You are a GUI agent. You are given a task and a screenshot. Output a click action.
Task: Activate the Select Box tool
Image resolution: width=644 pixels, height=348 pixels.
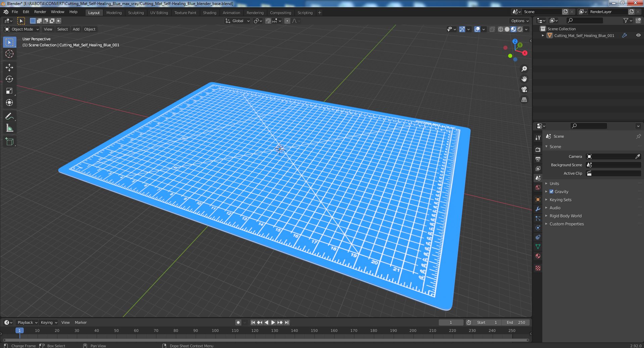9,42
